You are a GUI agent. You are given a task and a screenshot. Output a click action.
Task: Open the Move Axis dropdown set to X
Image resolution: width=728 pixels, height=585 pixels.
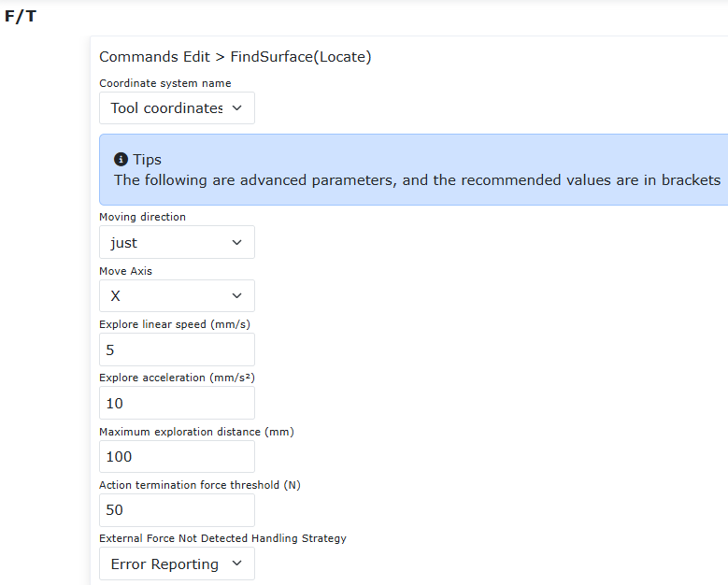click(177, 295)
